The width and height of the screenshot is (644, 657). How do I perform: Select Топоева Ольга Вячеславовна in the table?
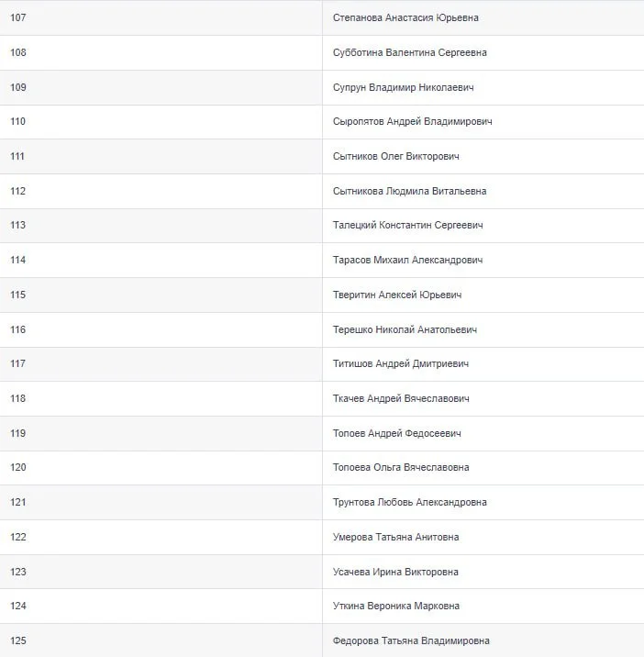(401, 467)
